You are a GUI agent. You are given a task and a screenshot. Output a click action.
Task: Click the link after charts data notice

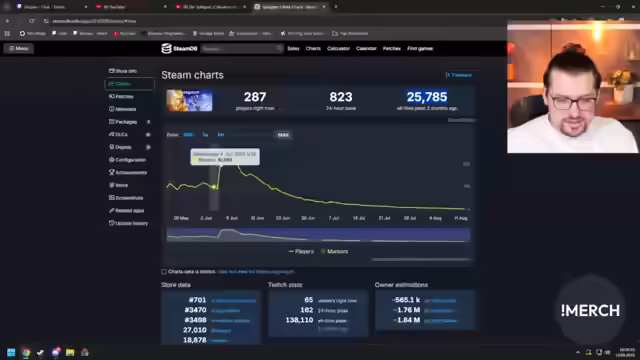click(x=256, y=272)
